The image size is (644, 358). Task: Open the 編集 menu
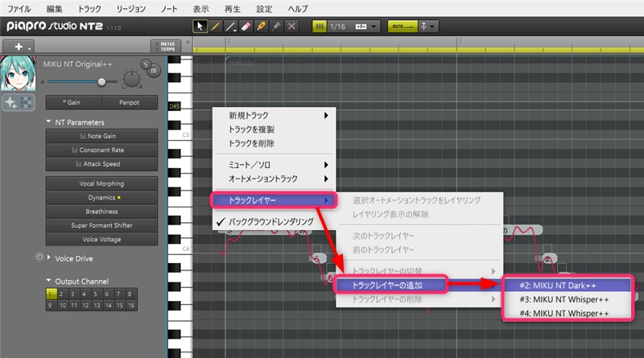54,9
